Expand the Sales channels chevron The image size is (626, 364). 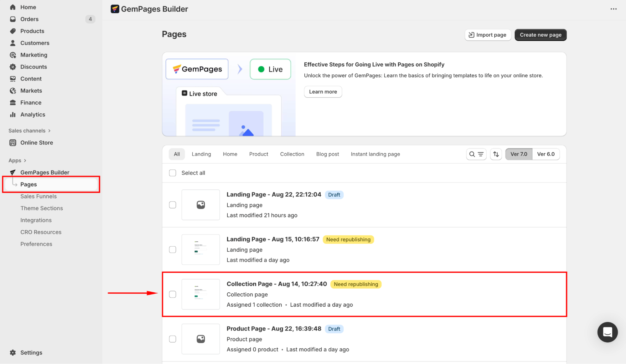[x=49, y=131]
